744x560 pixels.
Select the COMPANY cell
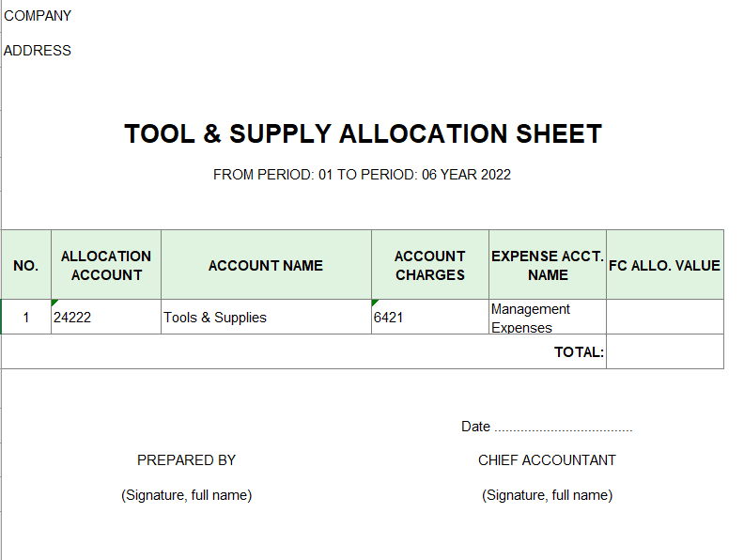pyautogui.click(x=38, y=16)
